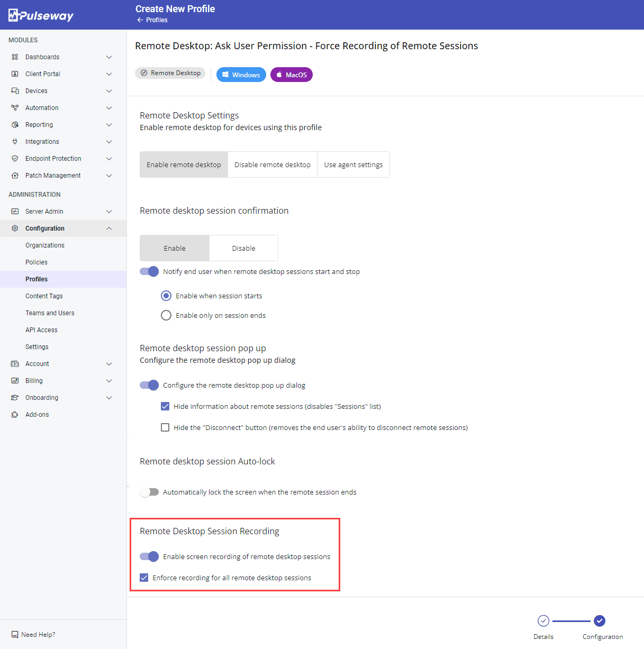Click the Add-ons puzzle icon
644x649 pixels.
pyautogui.click(x=15, y=415)
